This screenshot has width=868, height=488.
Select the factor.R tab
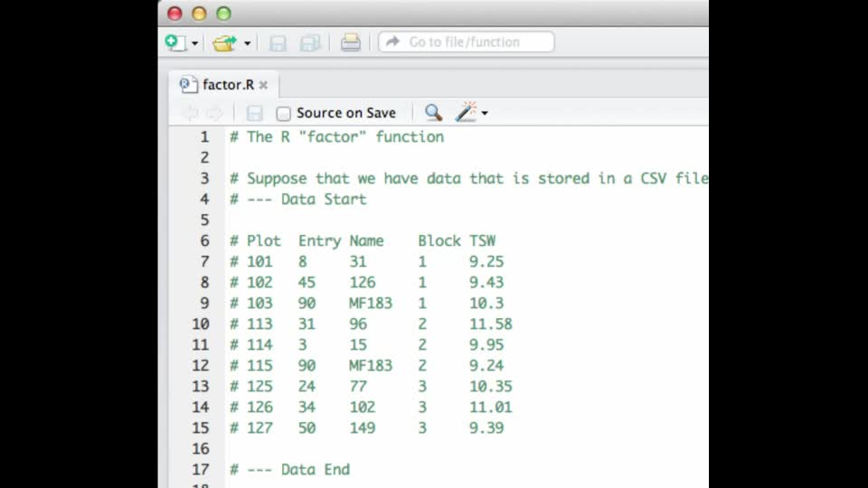[x=223, y=85]
